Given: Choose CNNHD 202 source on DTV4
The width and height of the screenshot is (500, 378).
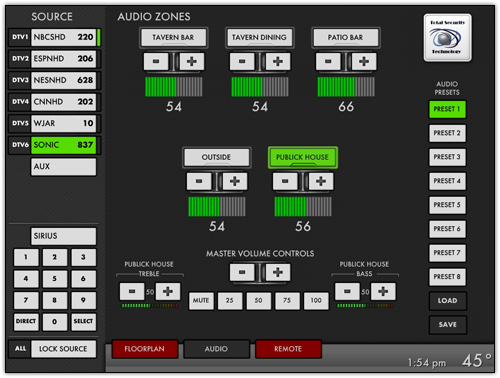Looking at the screenshot, I should 63,102.
